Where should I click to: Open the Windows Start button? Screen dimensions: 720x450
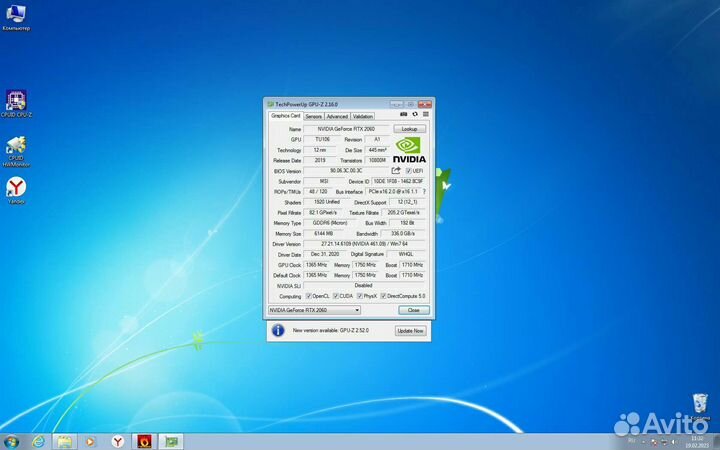tap(11, 442)
